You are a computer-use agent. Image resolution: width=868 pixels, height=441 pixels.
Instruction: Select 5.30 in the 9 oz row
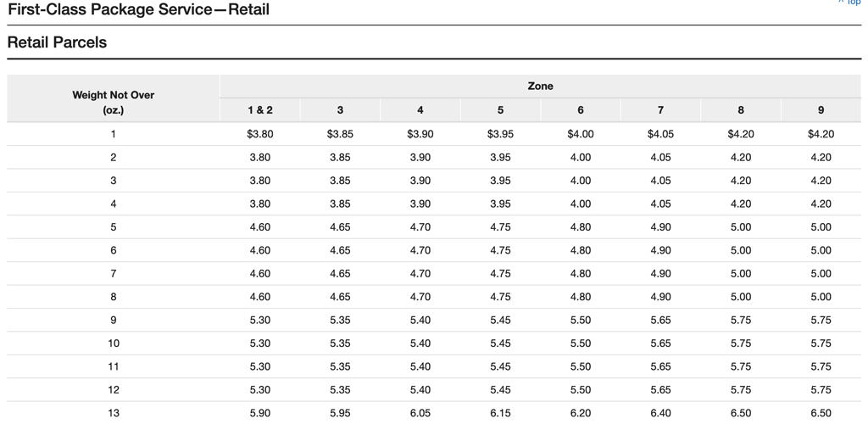pyautogui.click(x=260, y=321)
